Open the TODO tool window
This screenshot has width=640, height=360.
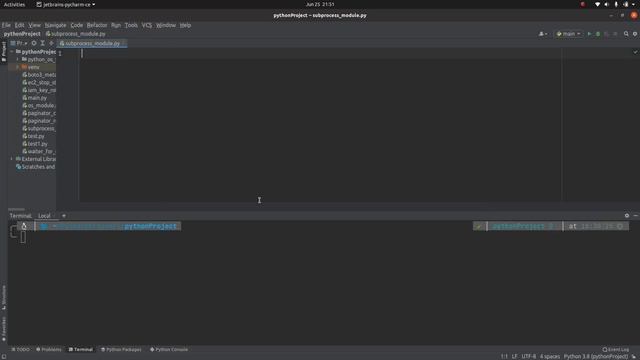tap(20, 350)
